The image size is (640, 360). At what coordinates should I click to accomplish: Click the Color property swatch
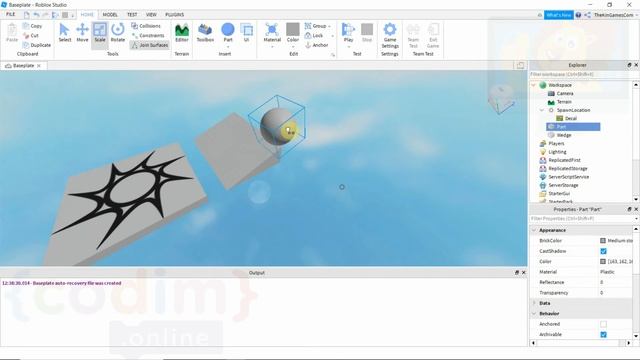click(x=603, y=262)
